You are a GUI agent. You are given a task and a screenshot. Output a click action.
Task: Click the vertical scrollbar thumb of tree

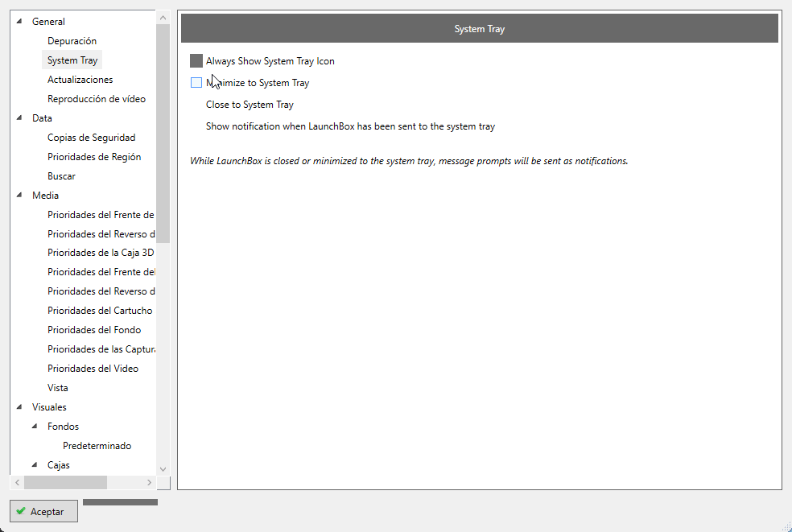coord(163,133)
